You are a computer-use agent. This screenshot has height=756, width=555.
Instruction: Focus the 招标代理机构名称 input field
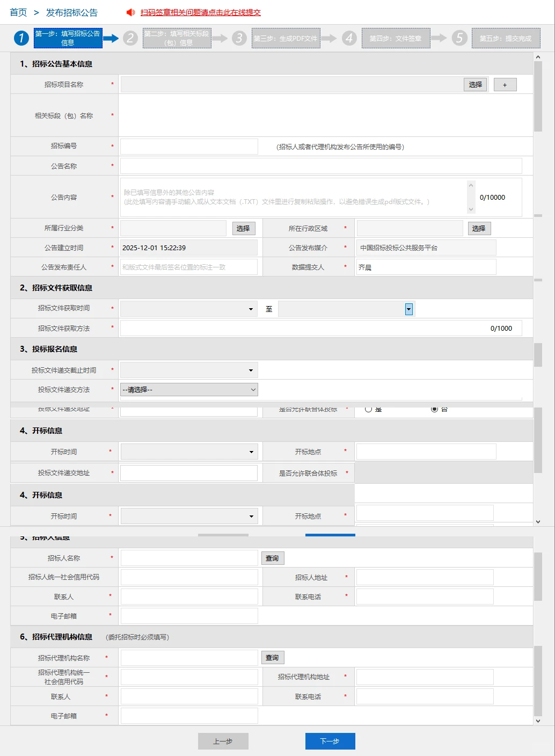(189, 658)
